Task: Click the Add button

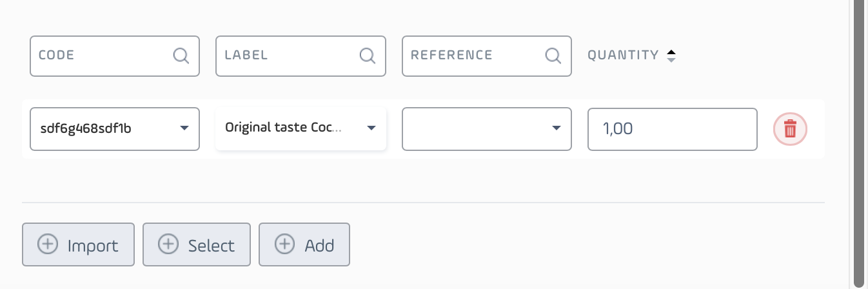Action: pyautogui.click(x=304, y=244)
